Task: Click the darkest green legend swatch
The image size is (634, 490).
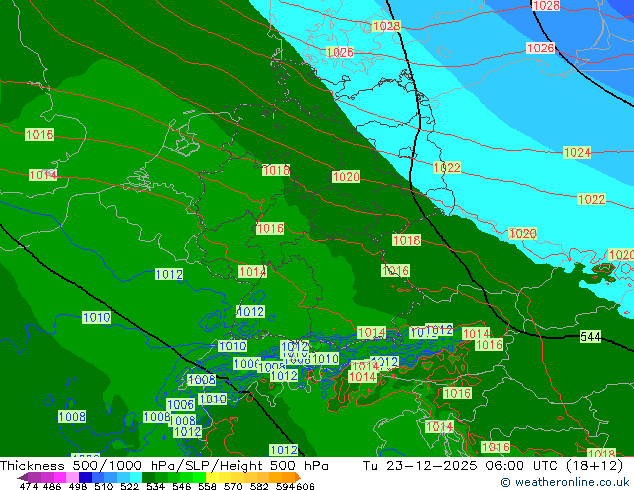Action: click(x=148, y=477)
